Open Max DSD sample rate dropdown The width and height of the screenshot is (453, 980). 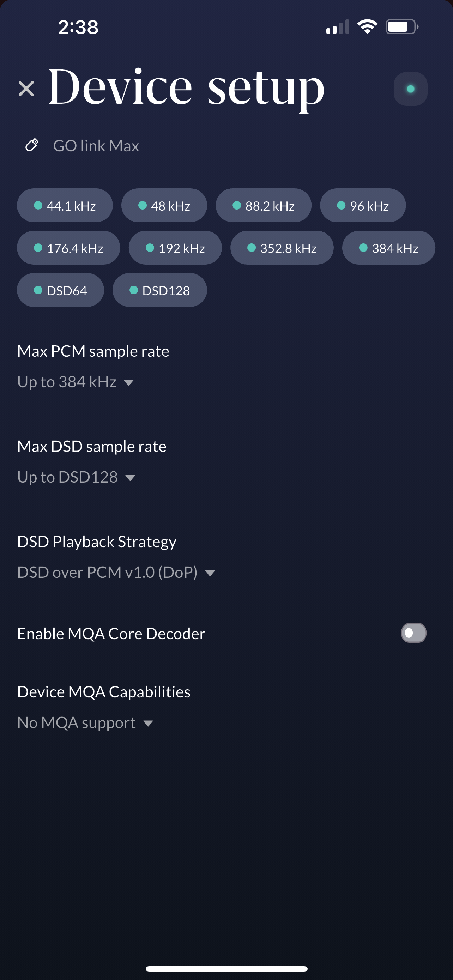tap(76, 477)
